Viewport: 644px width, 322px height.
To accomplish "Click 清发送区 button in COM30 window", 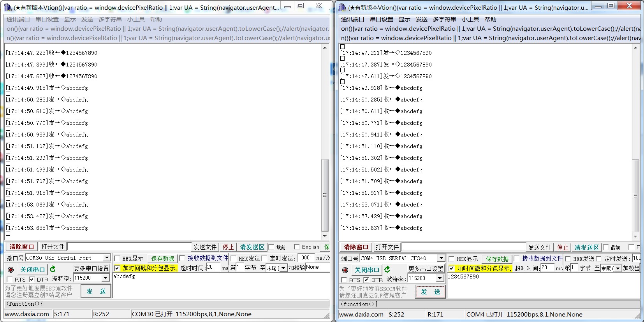I will [x=252, y=247].
